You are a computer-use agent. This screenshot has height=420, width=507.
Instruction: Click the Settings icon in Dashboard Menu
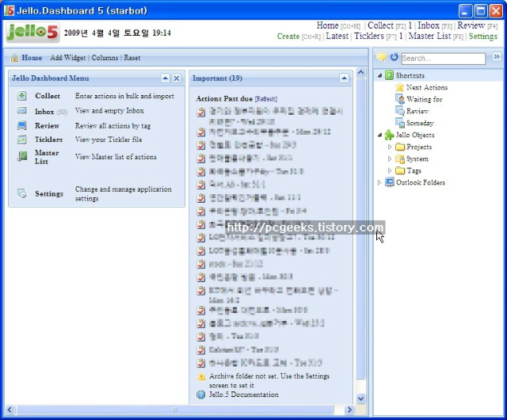(x=21, y=193)
